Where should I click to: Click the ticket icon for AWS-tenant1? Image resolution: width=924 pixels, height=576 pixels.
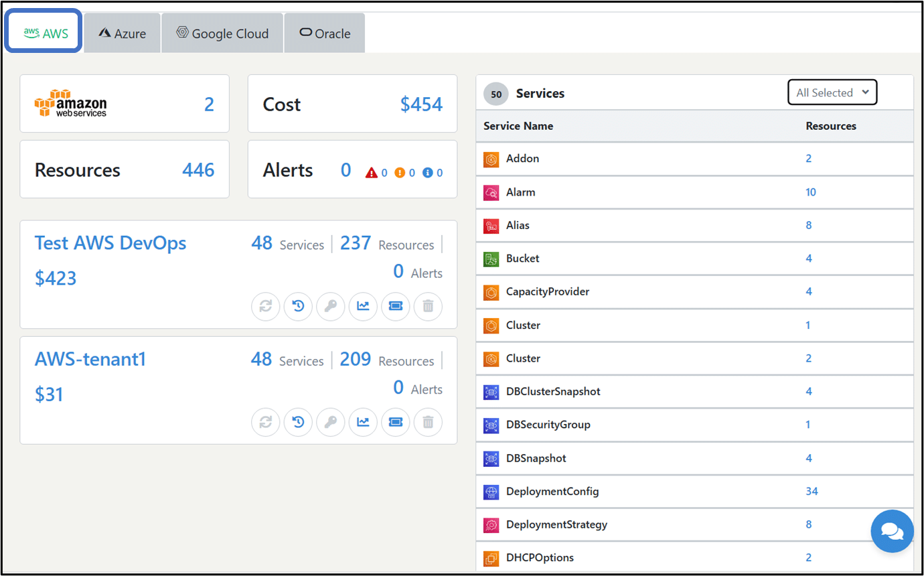[396, 422]
